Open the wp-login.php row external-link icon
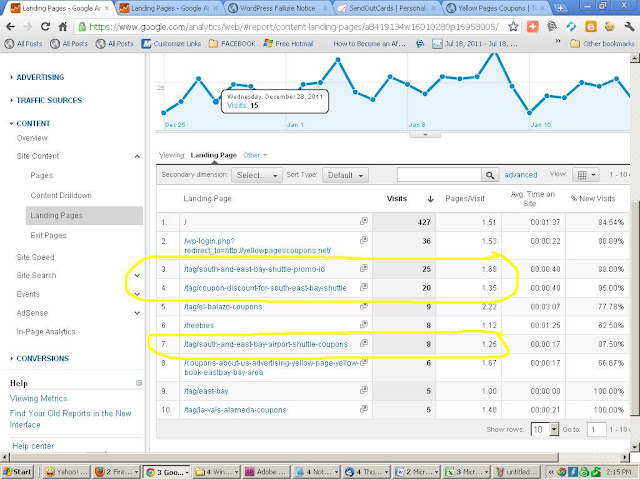 (x=364, y=240)
